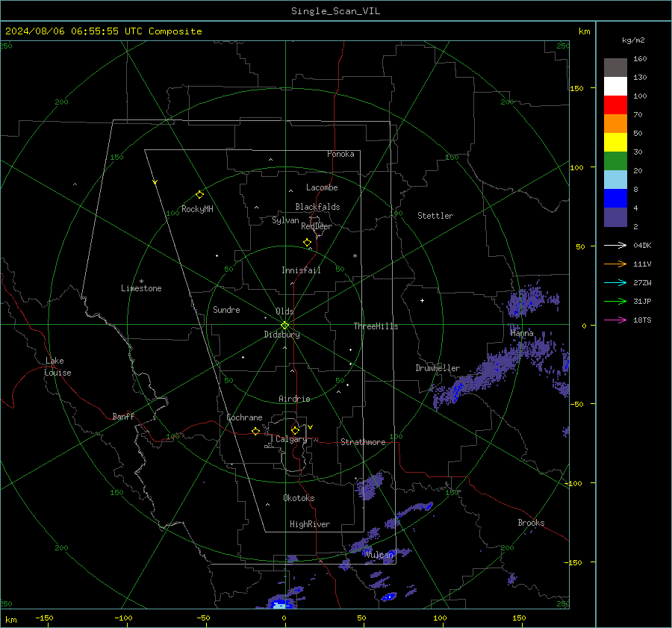Click the Limestone label

tap(141, 288)
